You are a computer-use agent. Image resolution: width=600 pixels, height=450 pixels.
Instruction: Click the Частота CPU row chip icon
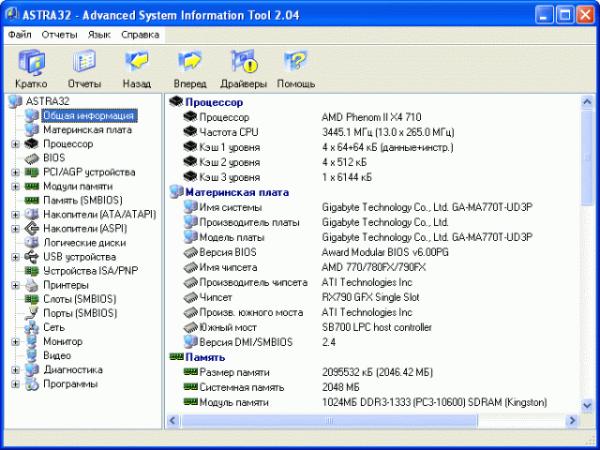pyautogui.click(x=190, y=132)
